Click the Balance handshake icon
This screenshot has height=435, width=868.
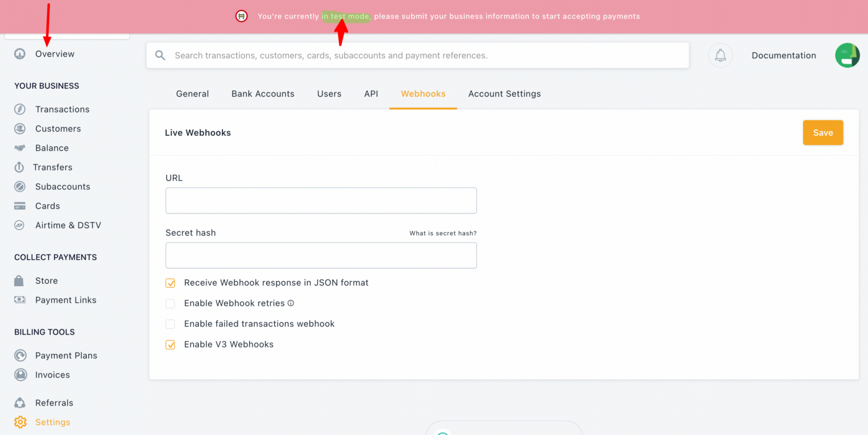(x=20, y=148)
